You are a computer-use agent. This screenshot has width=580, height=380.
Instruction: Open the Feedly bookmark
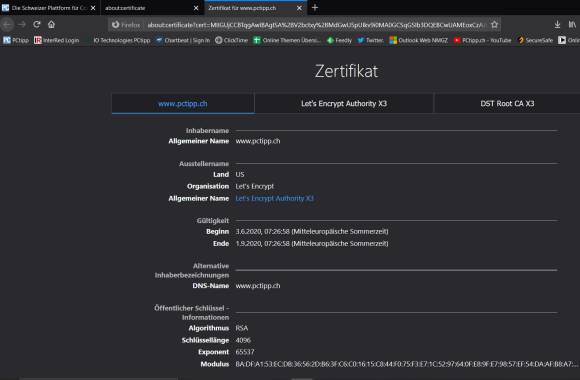(x=339, y=40)
